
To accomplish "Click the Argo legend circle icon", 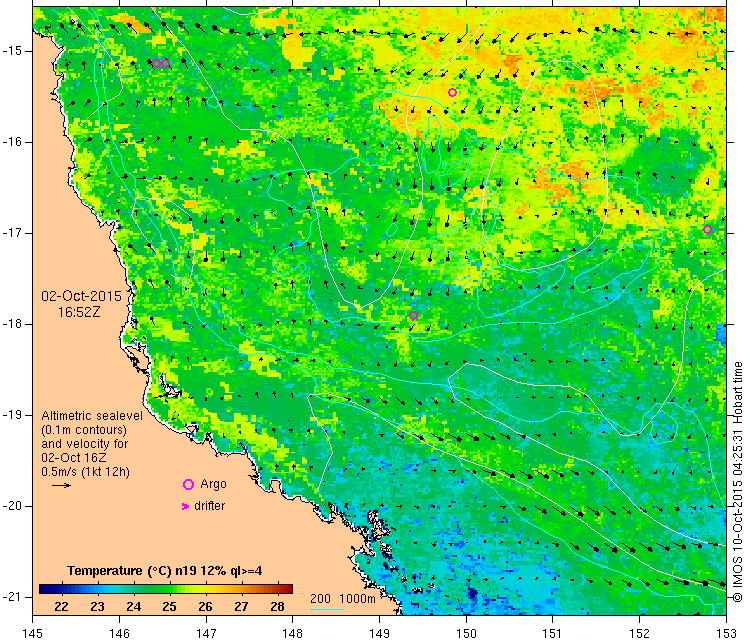I will (x=188, y=485).
